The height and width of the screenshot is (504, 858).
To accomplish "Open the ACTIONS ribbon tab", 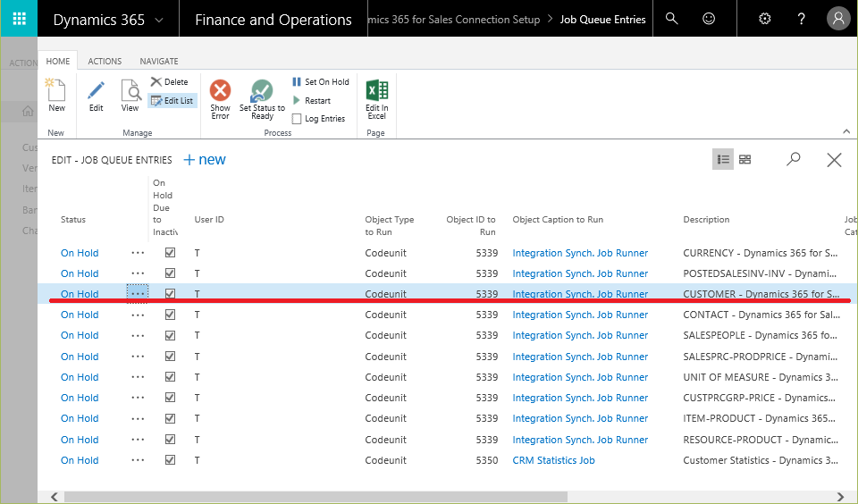I will (x=105, y=62).
